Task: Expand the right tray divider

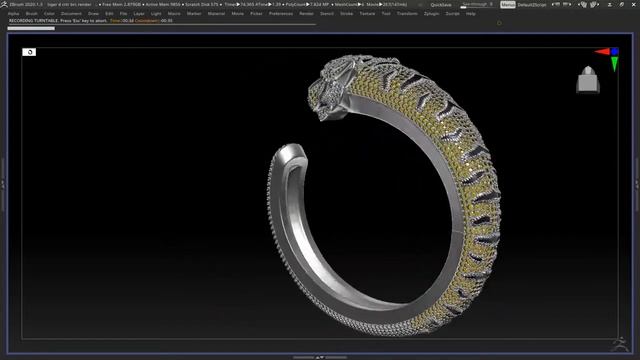Action: point(638,185)
